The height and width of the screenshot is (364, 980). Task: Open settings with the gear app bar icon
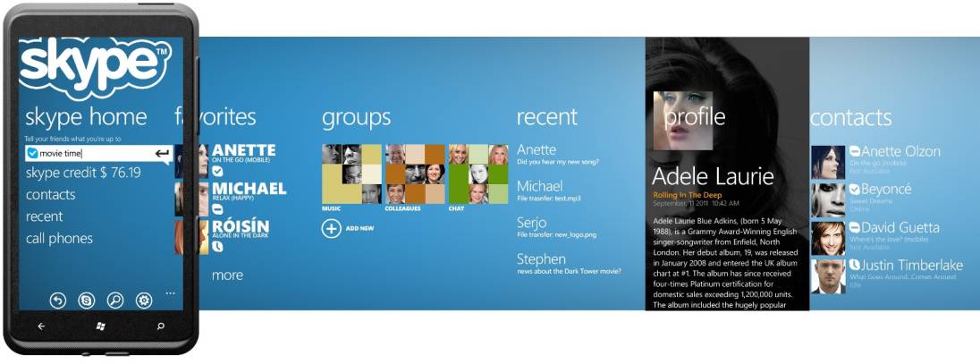144,301
